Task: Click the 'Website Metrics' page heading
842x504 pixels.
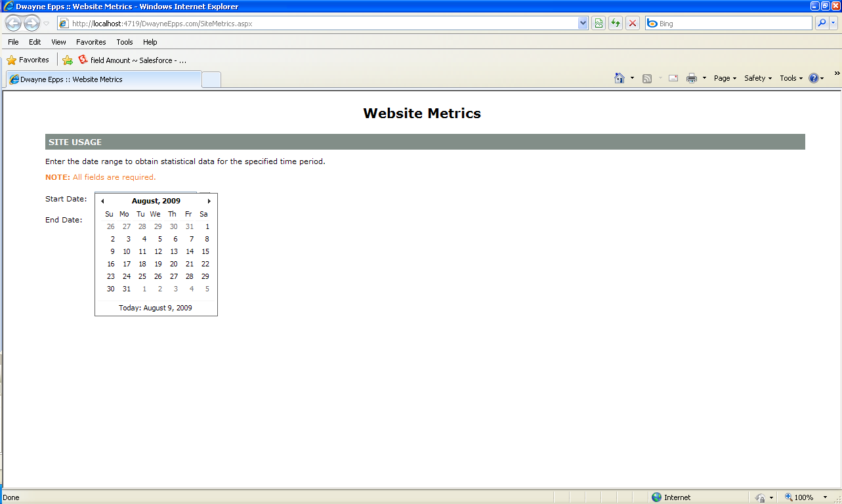Action: (422, 114)
